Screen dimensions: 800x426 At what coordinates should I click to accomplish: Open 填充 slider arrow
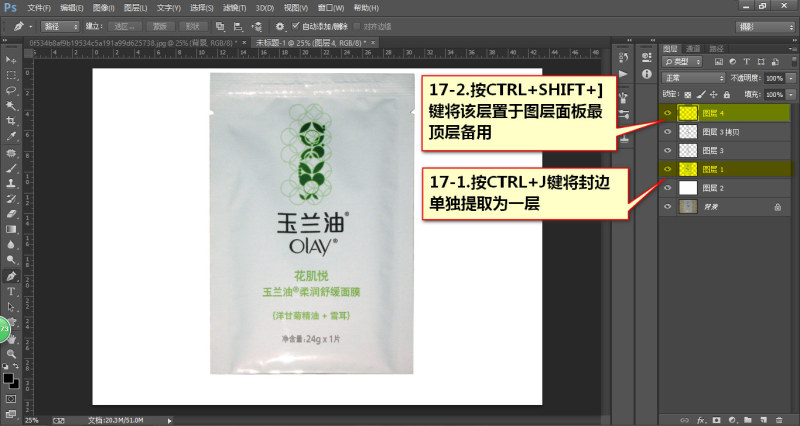tap(791, 94)
